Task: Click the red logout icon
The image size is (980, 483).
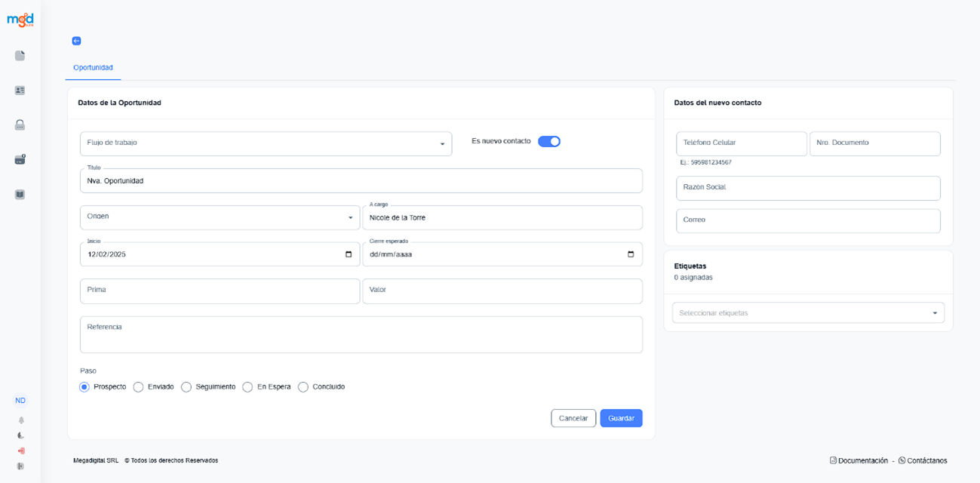Action: pyautogui.click(x=21, y=451)
